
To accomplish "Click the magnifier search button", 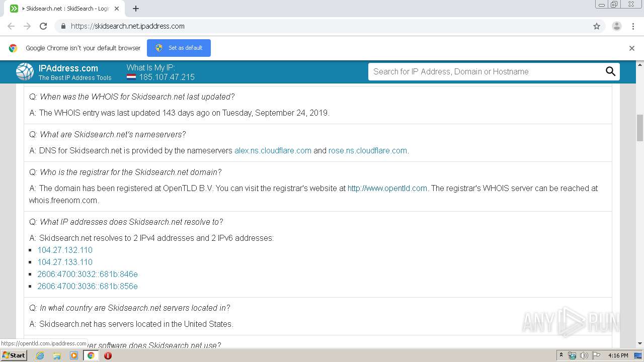I will coord(611,71).
